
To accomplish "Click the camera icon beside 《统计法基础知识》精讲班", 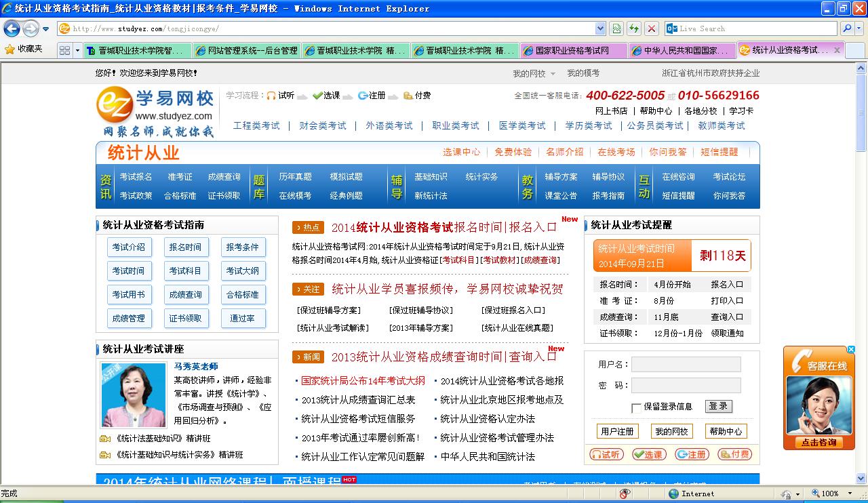I will click(105, 439).
